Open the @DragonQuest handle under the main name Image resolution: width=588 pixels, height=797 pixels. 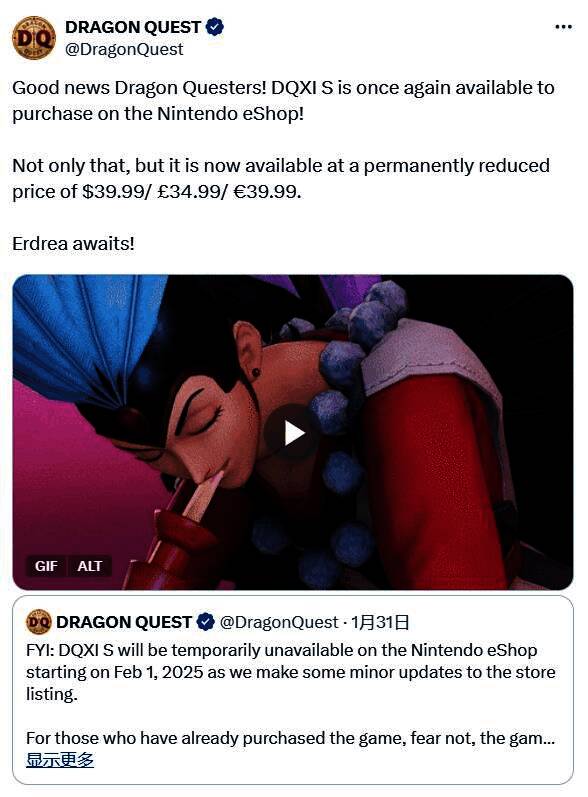[125, 49]
